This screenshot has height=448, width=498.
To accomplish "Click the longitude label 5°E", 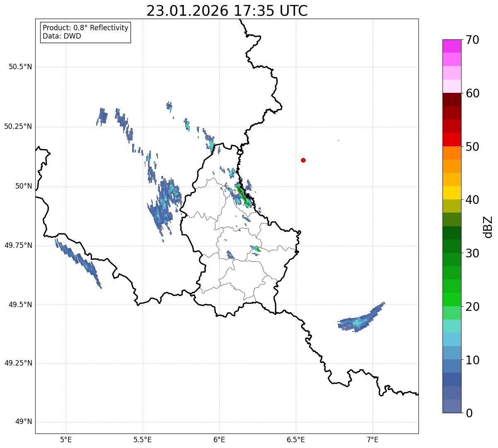I will click(x=66, y=440).
